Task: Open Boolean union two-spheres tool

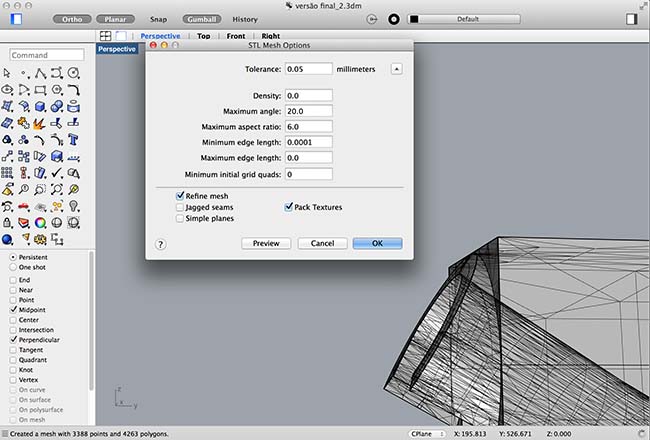Action: (57, 107)
